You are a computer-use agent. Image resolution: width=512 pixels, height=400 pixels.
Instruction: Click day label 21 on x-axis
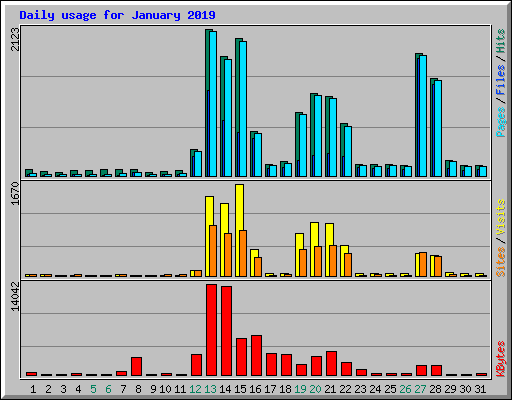(x=330, y=389)
